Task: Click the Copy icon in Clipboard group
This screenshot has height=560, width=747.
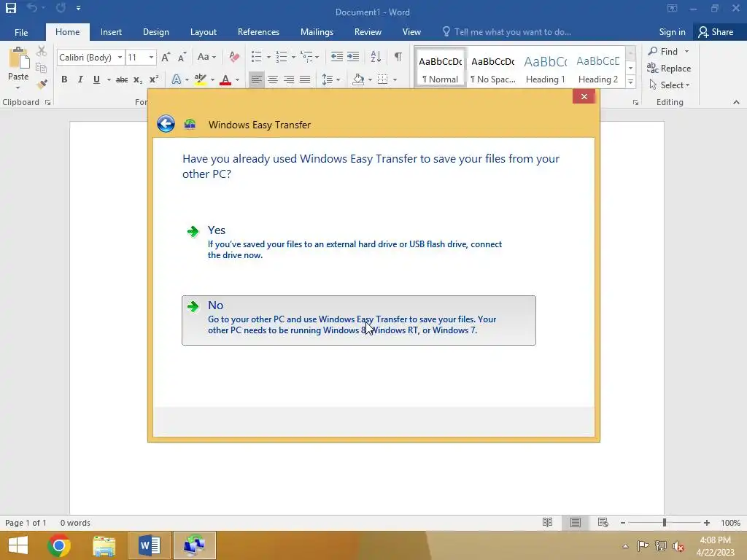Action: pyautogui.click(x=42, y=68)
